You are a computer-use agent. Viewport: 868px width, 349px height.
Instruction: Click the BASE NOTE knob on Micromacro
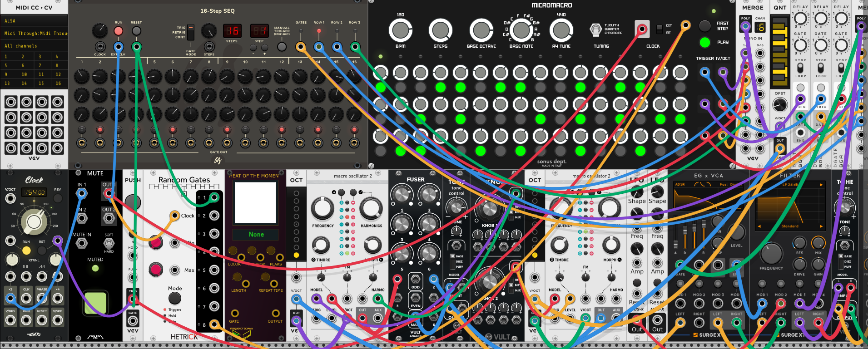pos(521,30)
